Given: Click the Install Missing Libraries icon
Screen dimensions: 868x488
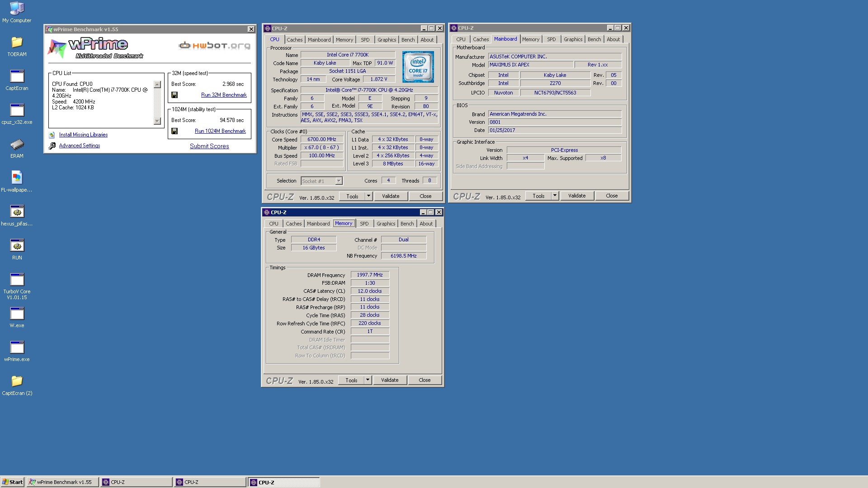Looking at the screenshot, I should (52, 135).
